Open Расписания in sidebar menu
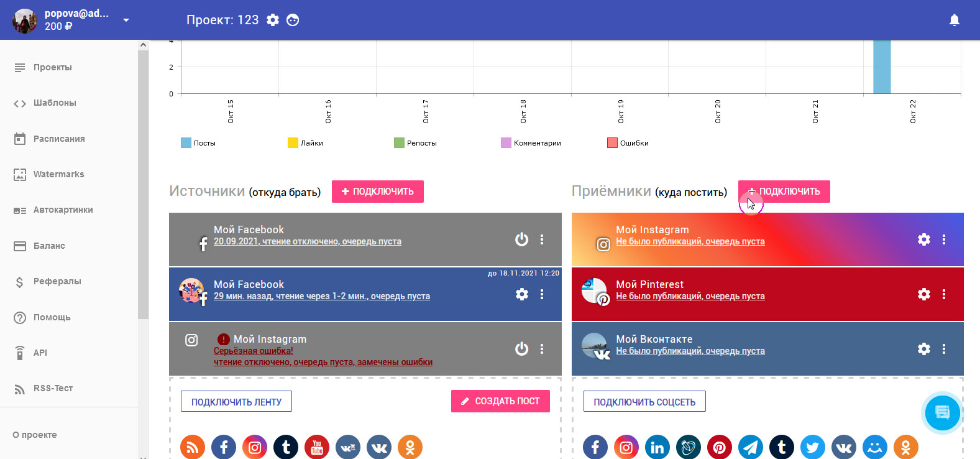The height and width of the screenshot is (459, 980). [59, 139]
